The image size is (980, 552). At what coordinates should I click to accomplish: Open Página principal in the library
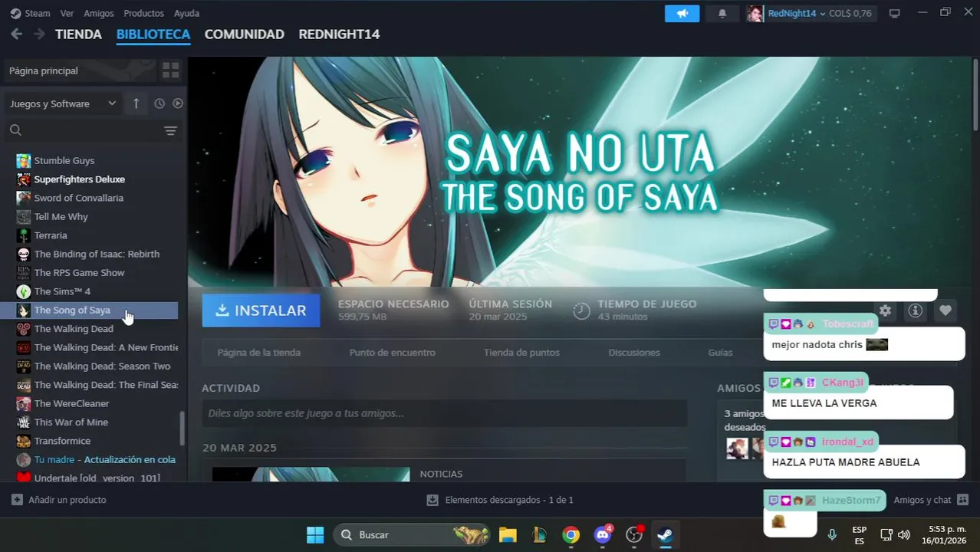point(79,71)
